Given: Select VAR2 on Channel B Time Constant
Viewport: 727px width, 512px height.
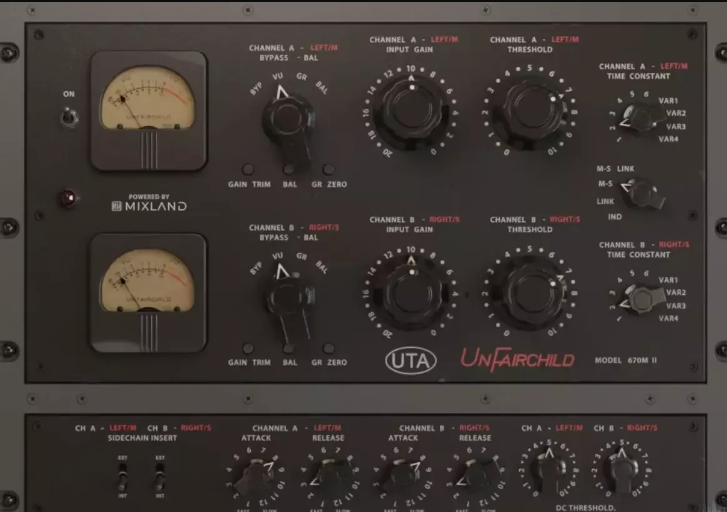Looking at the screenshot, I should tap(676, 293).
